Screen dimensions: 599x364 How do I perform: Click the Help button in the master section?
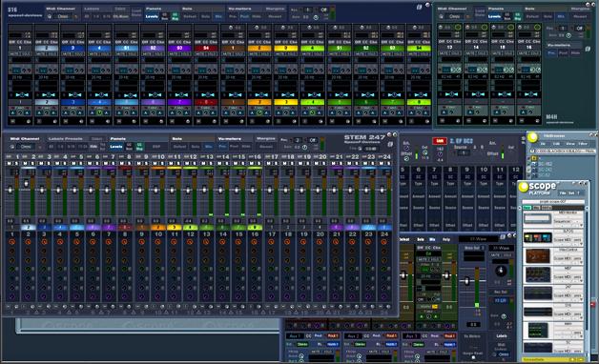pos(445,239)
